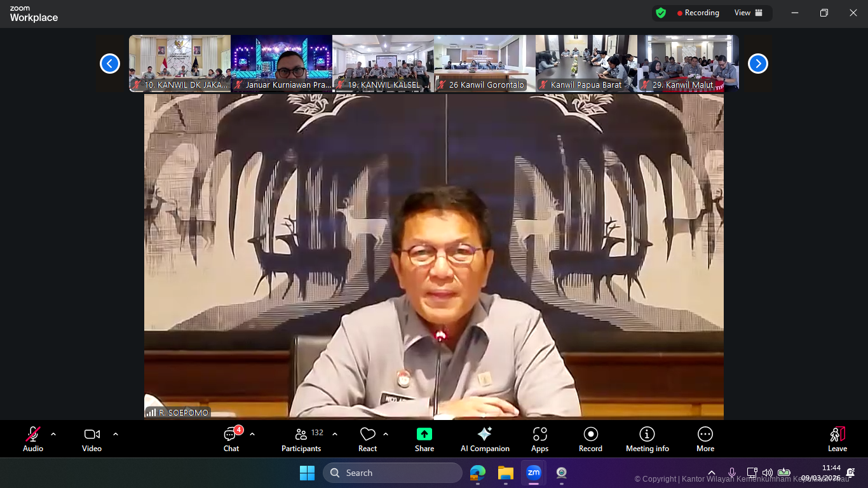This screenshot has width=868, height=488.
Task: Open AI Companion
Action: [485, 439]
